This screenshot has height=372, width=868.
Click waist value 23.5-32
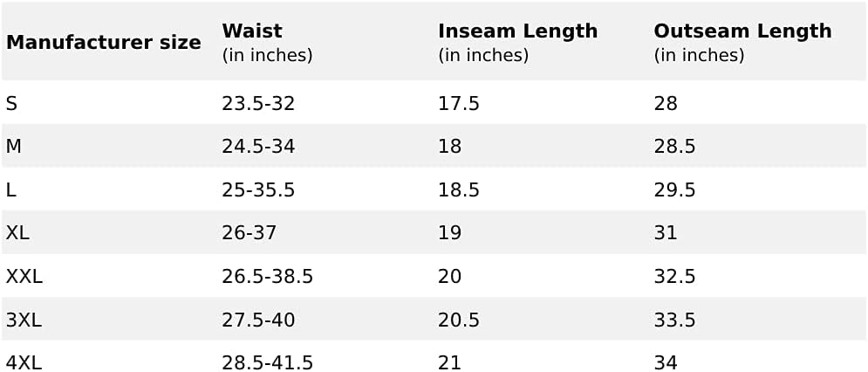[258, 104]
